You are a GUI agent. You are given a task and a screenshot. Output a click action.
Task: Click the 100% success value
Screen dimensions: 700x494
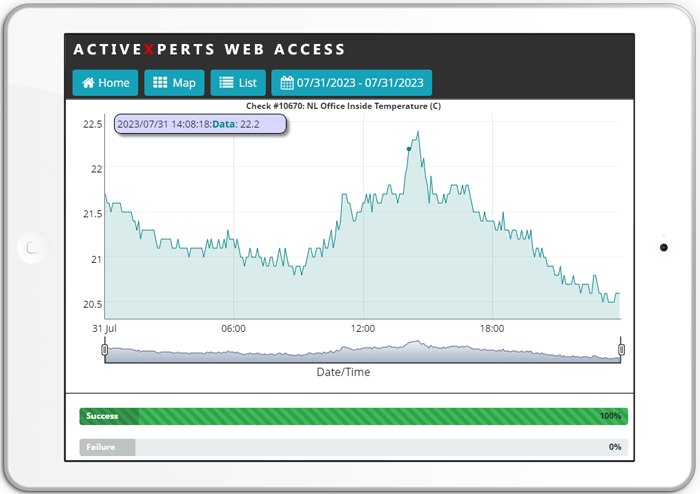pyautogui.click(x=610, y=416)
